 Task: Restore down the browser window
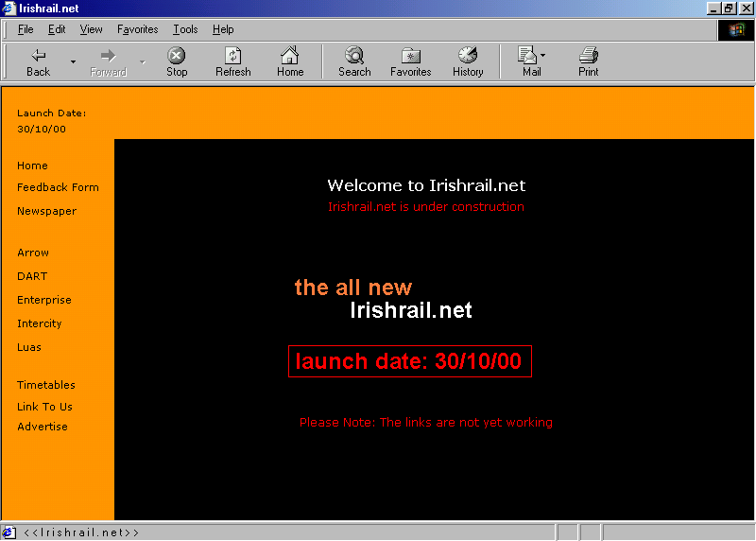[728, 9]
